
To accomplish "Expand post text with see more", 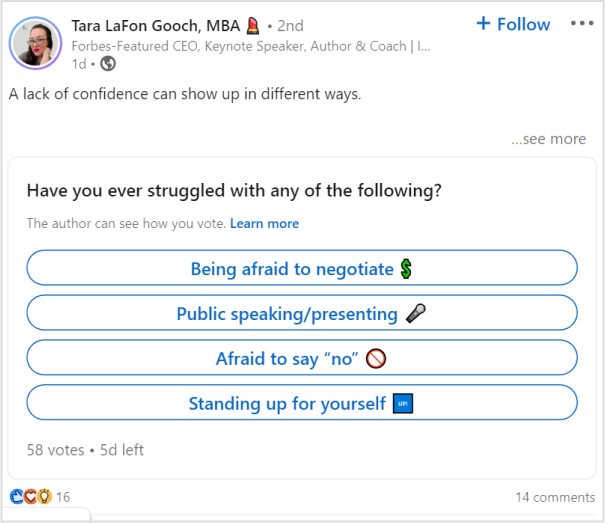I will 548,139.
